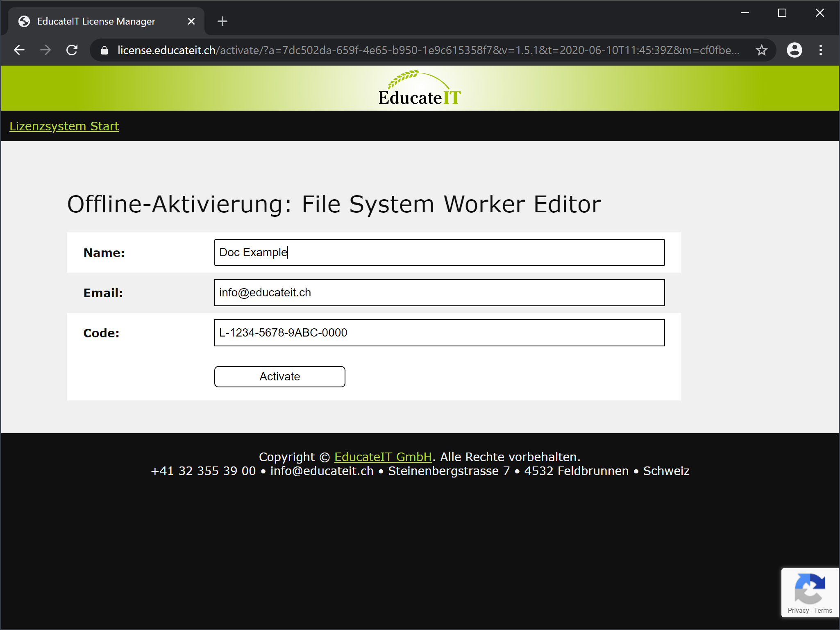Screen dimensions: 840x630
Task: Open a new tab with plus button
Action: click(x=222, y=21)
